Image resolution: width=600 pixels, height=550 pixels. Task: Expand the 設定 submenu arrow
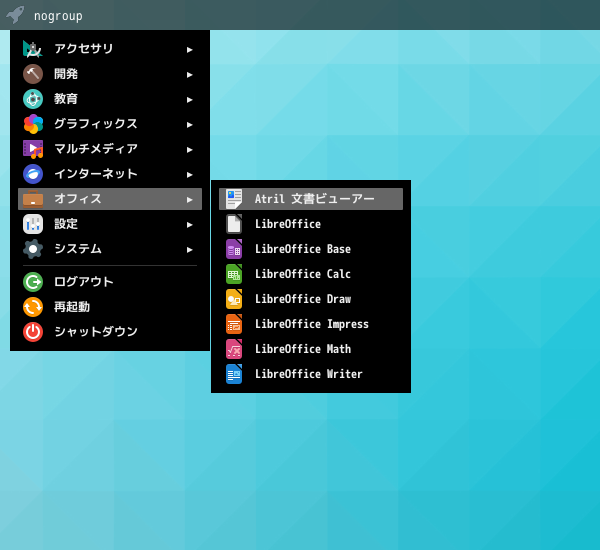(x=189, y=225)
